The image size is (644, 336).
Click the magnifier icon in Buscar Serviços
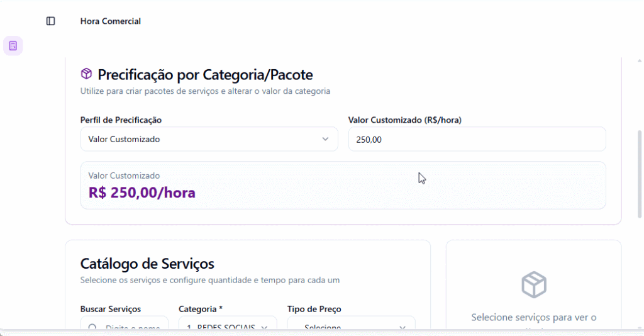coord(92,327)
